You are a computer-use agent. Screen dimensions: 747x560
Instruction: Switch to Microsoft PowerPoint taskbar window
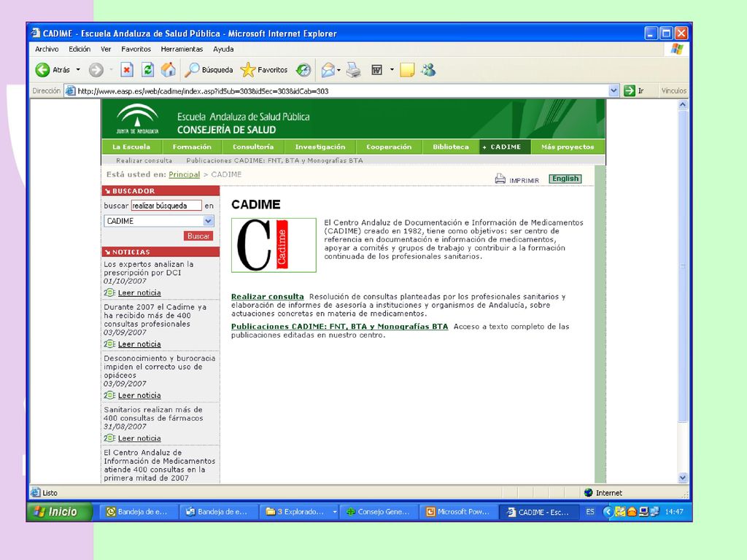pos(459,512)
